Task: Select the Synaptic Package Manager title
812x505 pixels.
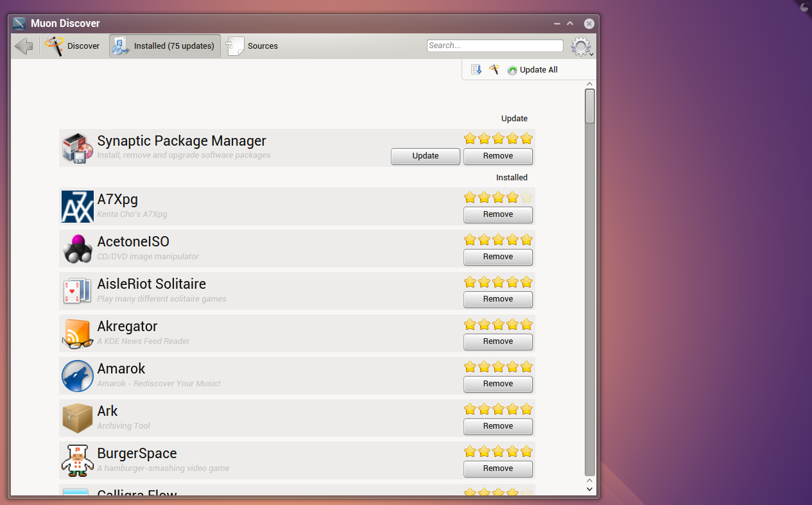Action: 182,141
